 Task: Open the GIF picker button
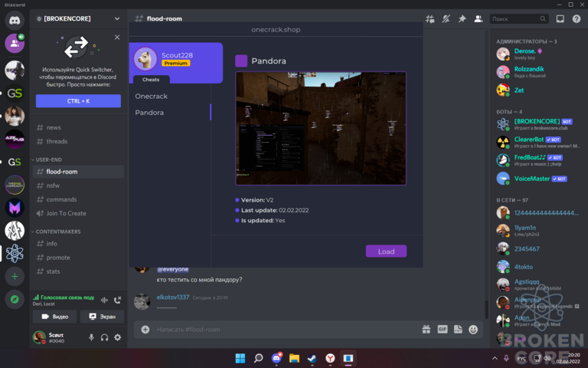pyautogui.click(x=442, y=330)
